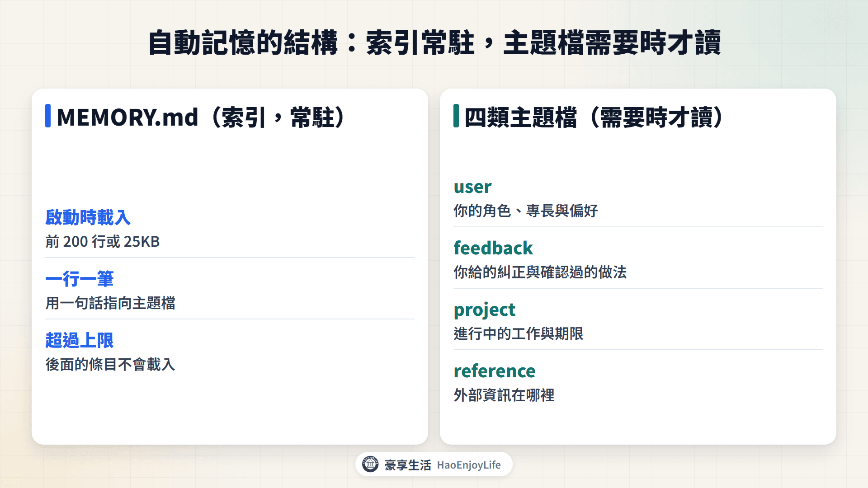
Task: Click the user topic label
Action: point(472,187)
